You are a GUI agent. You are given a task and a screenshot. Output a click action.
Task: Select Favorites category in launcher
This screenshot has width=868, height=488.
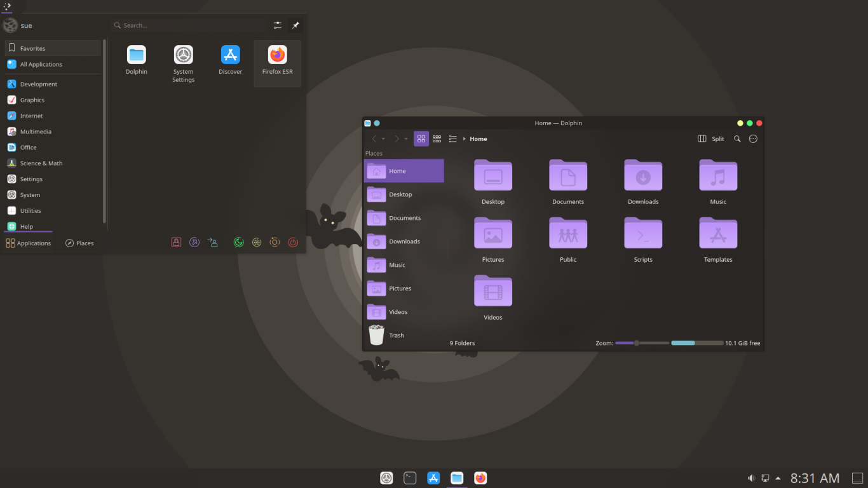53,48
